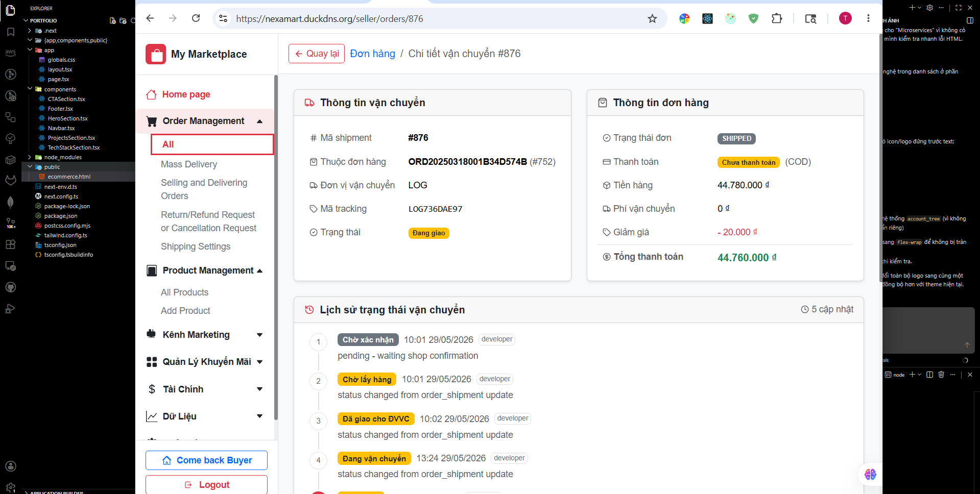Collapse the components folder in explorer

(x=30, y=89)
